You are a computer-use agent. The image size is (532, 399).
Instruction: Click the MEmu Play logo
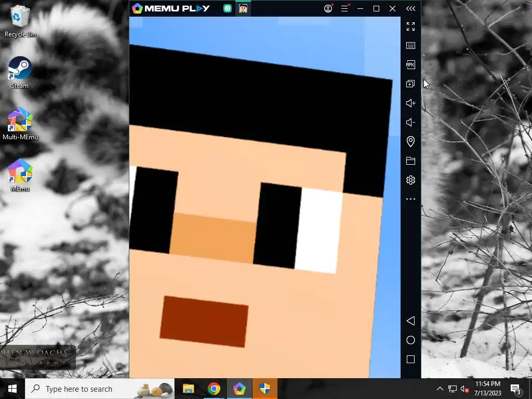[171, 8]
